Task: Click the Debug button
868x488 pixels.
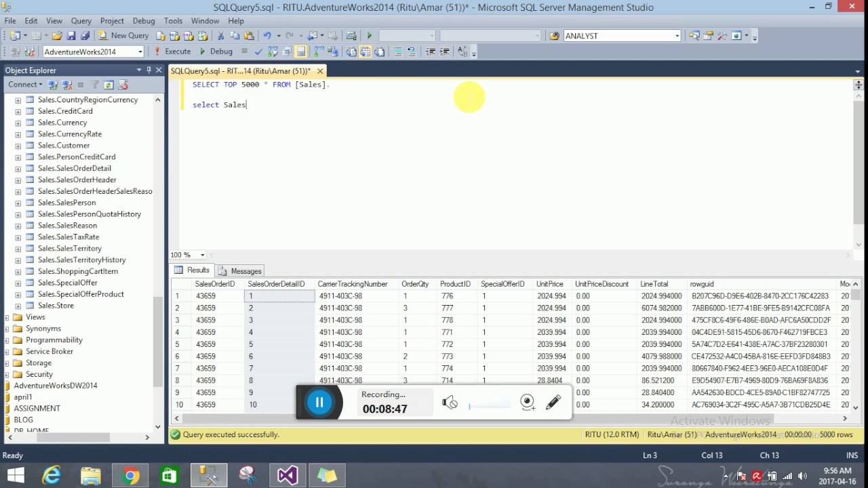Action: (x=216, y=52)
